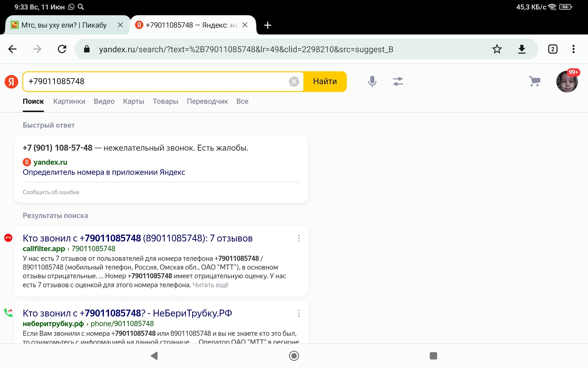
Task: Clear the search field with X icon
Action: coord(294,82)
